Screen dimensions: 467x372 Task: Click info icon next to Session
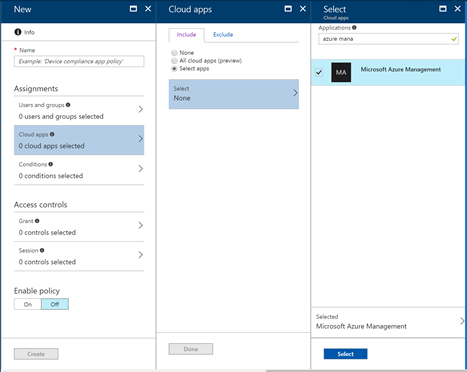[42, 250]
